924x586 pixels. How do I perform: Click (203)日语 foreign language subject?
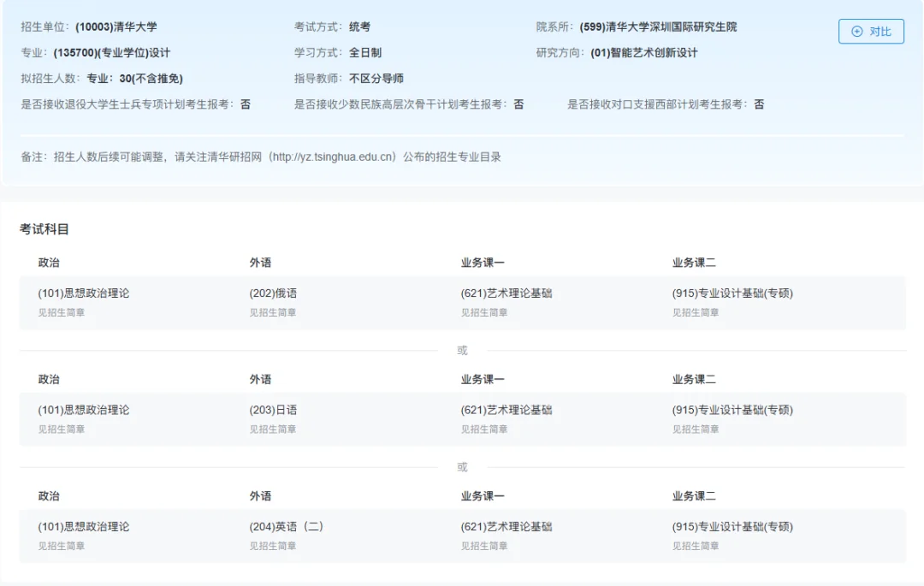pos(273,410)
